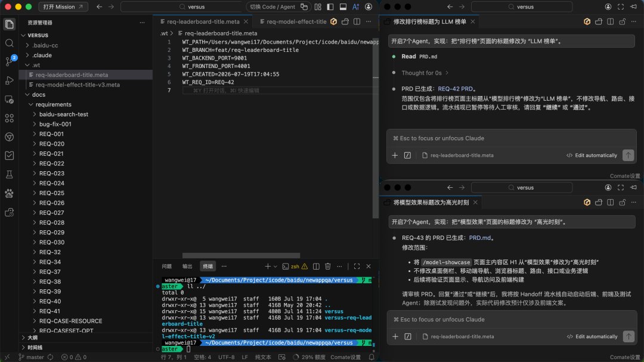Toggle AI sidebar icon in main title bar
This screenshot has height=362, width=644.
coord(355,7)
